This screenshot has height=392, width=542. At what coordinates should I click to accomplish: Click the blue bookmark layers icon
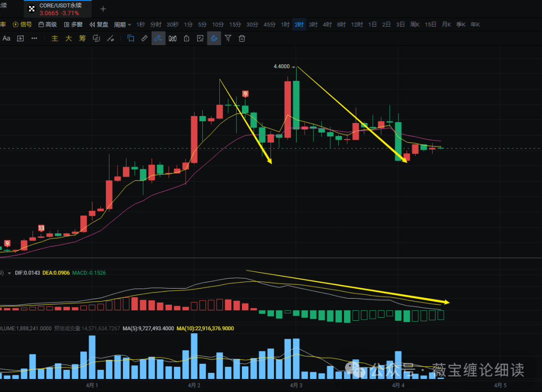coord(130,38)
